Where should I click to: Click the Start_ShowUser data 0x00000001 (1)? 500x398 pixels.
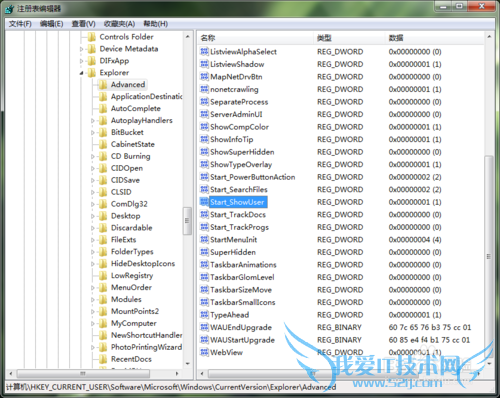[x=415, y=202]
